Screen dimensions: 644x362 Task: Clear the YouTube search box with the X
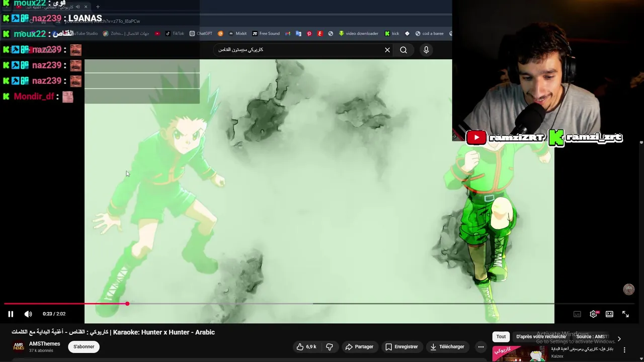(387, 50)
